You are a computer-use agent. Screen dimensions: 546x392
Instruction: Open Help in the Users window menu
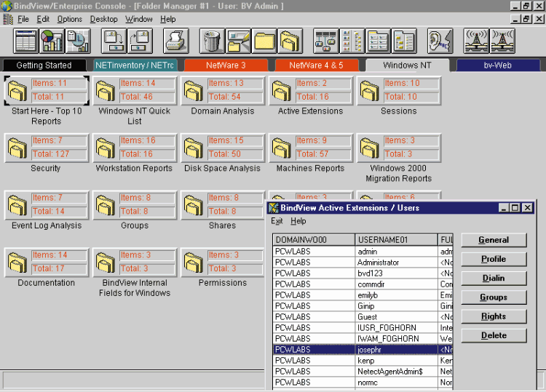pyautogui.click(x=298, y=221)
